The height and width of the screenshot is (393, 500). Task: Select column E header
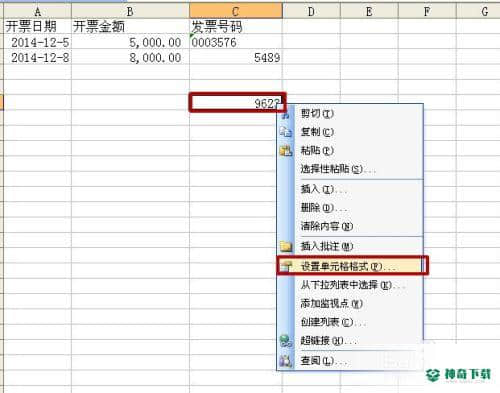coord(369,11)
